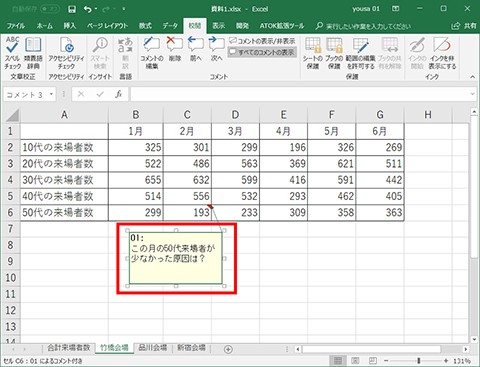Select cell containing 50代の来場者数

pyautogui.click(x=64, y=212)
